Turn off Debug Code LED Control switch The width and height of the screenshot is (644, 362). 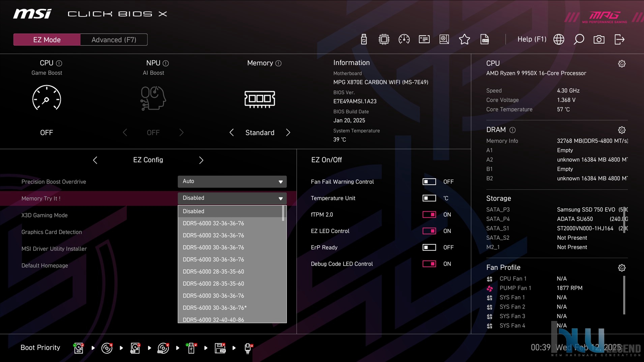coord(429,264)
